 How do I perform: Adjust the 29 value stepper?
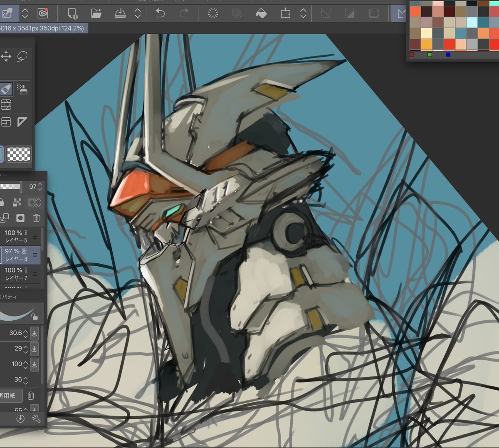[x=25, y=349]
